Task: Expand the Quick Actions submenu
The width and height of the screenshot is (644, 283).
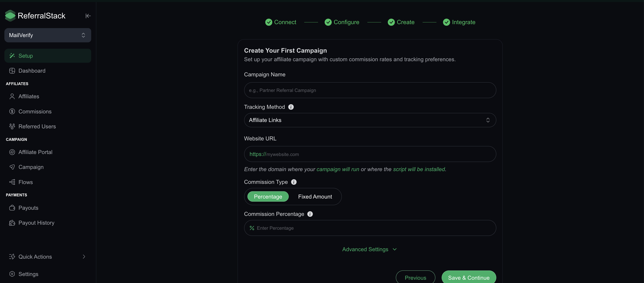Action: [x=48, y=257]
